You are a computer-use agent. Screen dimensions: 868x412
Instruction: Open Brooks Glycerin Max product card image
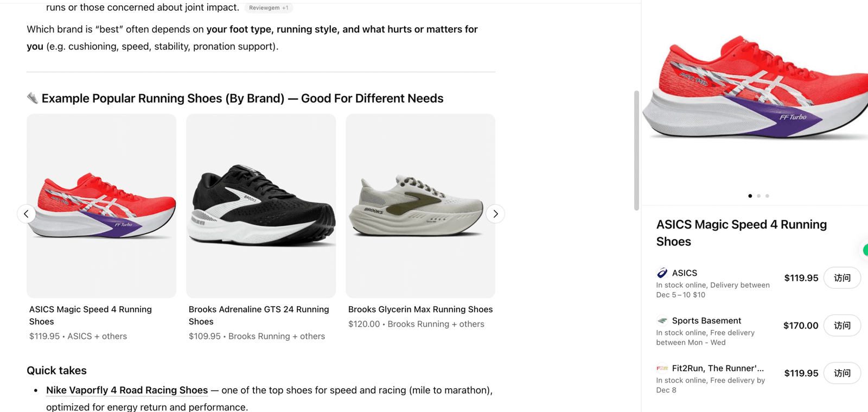click(420, 206)
